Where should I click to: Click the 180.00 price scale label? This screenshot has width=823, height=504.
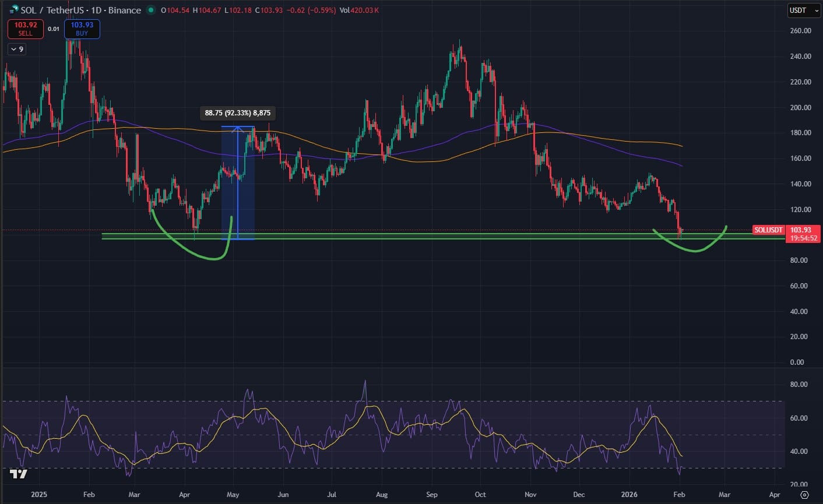pyautogui.click(x=800, y=133)
